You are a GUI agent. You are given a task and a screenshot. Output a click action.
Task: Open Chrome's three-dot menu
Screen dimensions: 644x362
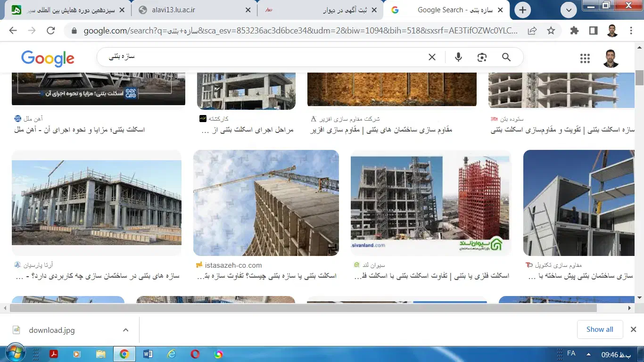[631, 31]
